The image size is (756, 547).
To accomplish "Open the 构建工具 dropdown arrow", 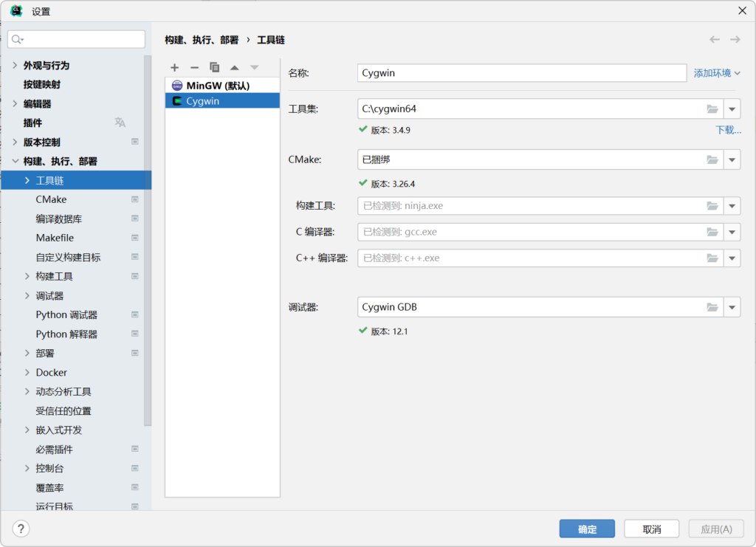I will coord(732,206).
